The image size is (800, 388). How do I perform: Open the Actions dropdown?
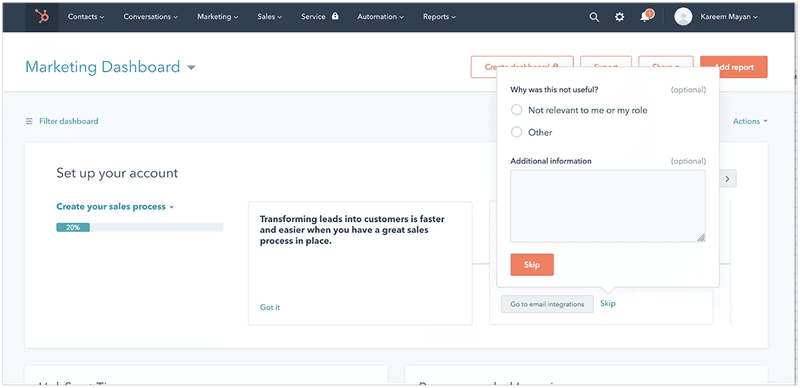pos(750,122)
